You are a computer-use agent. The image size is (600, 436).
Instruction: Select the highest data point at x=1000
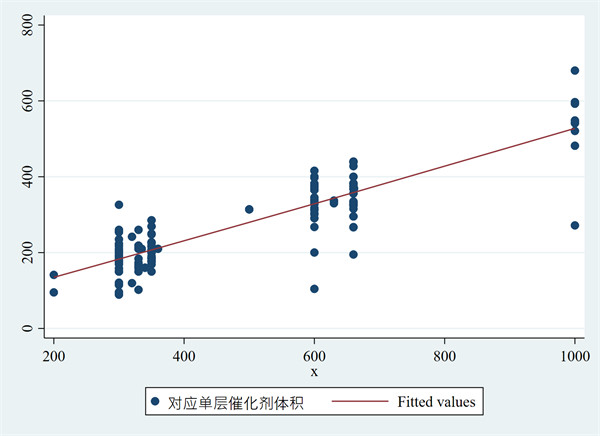coord(575,71)
